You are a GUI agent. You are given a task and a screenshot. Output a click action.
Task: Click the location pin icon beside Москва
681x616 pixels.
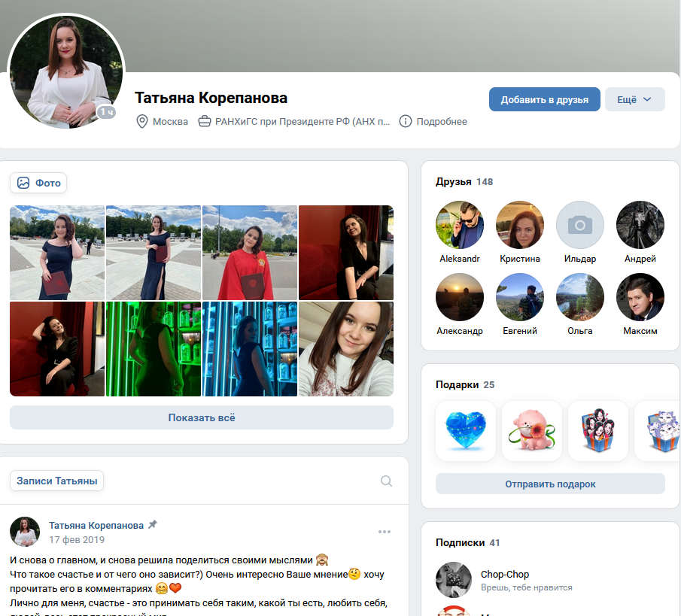[x=142, y=122]
